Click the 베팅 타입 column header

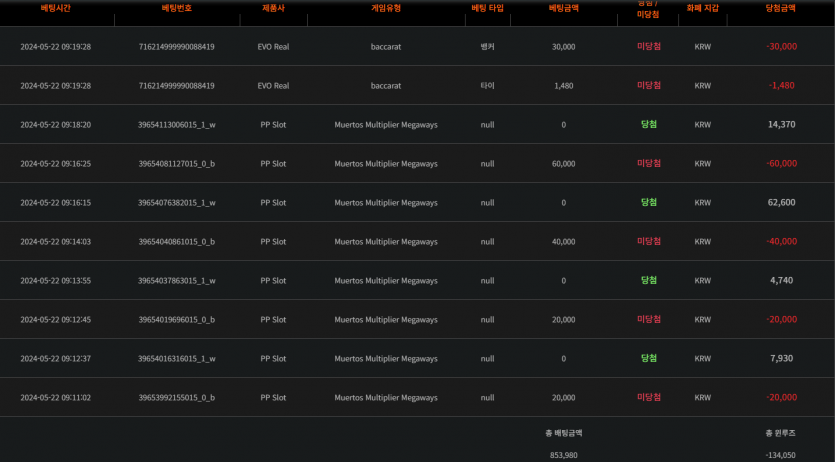(487, 8)
